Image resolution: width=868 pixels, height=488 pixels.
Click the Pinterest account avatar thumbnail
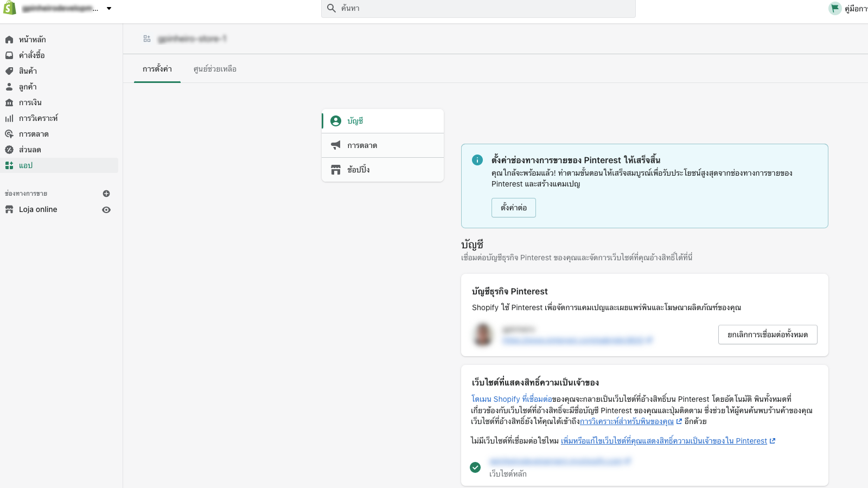483,335
